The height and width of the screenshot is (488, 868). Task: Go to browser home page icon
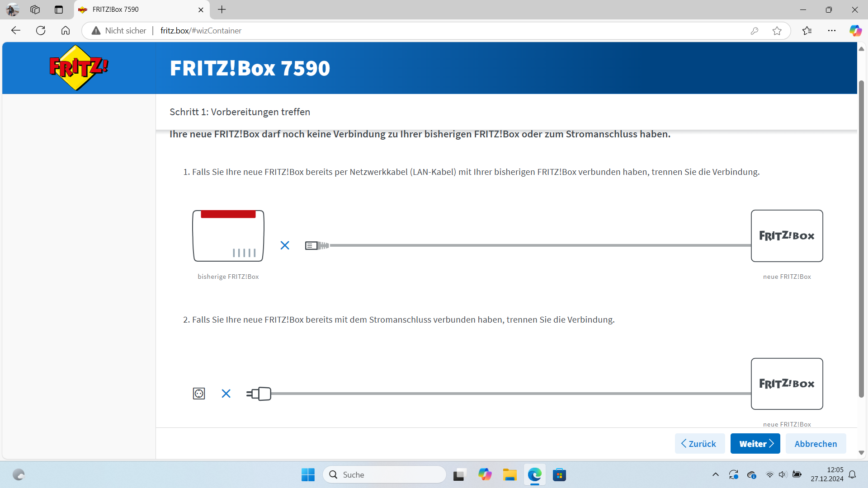66,31
